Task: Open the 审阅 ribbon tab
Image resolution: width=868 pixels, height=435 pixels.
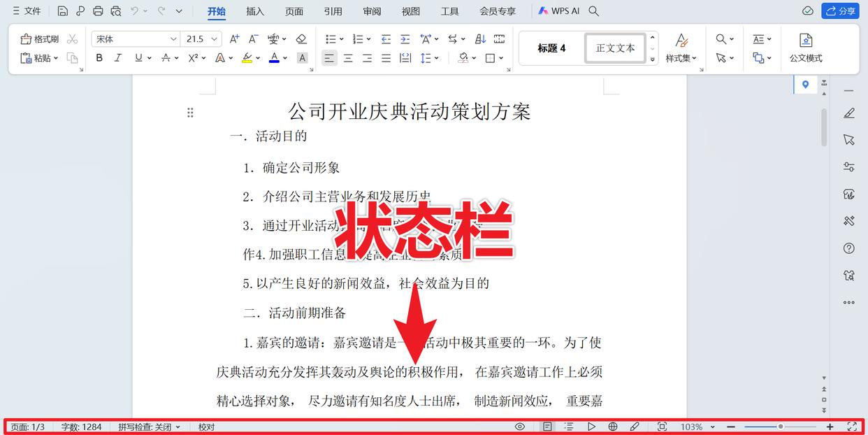Action: [x=371, y=11]
